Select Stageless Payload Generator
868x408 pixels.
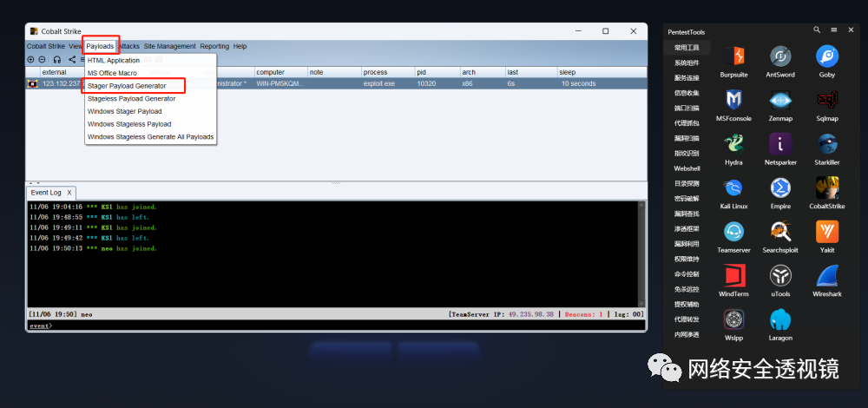(150, 99)
